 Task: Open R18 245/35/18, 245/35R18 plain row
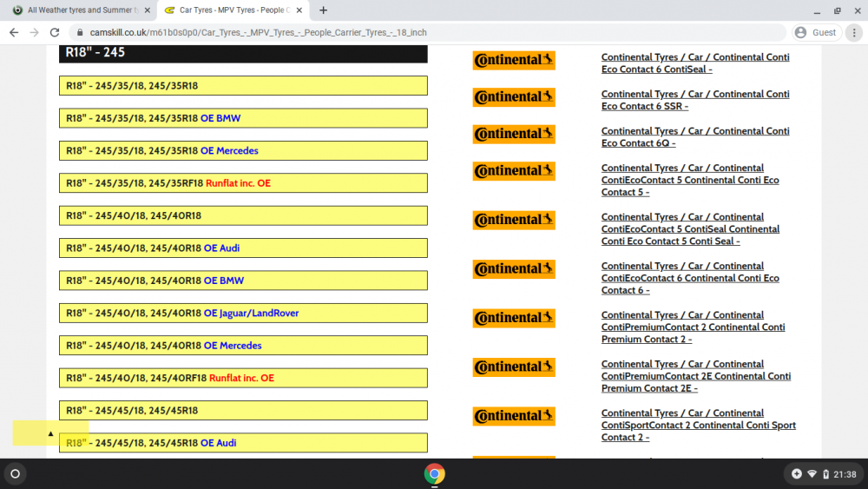[x=243, y=86]
